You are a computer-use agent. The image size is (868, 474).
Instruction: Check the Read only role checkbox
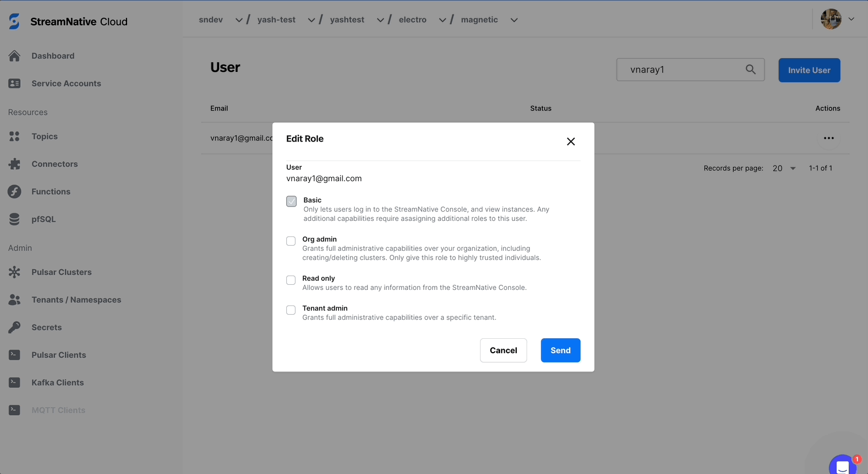pyautogui.click(x=291, y=280)
